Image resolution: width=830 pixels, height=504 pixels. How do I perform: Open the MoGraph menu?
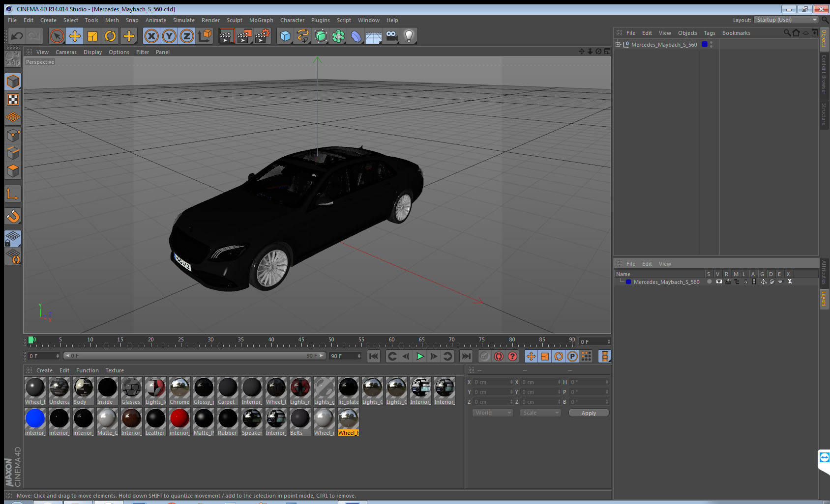click(261, 20)
